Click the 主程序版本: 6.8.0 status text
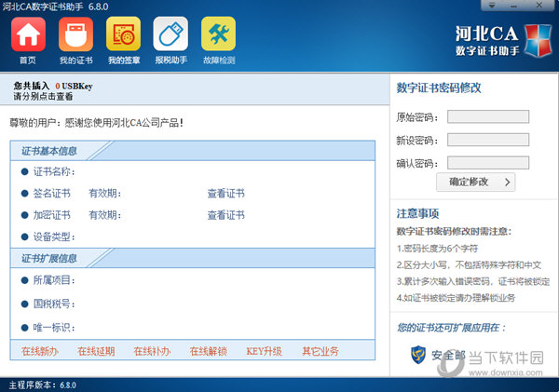559x392 pixels. click(x=43, y=385)
